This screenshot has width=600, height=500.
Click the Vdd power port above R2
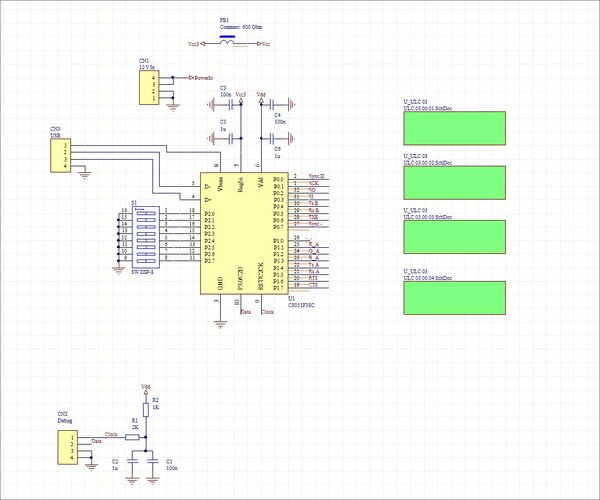click(x=145, y=391)
